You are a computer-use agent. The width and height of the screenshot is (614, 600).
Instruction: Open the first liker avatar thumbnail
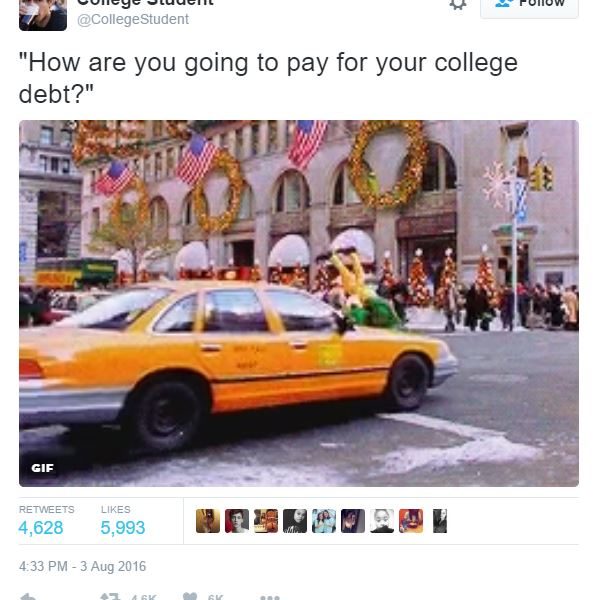point(208,521)
